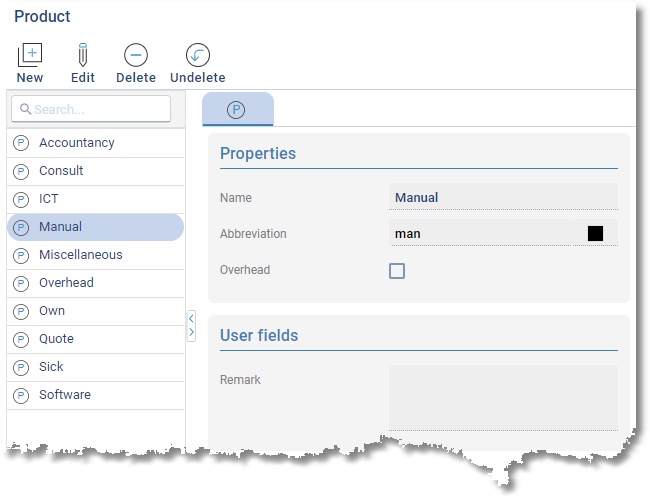Click the Undelete button label
This screenshot has width=650, height=500.
click(198, 78)
